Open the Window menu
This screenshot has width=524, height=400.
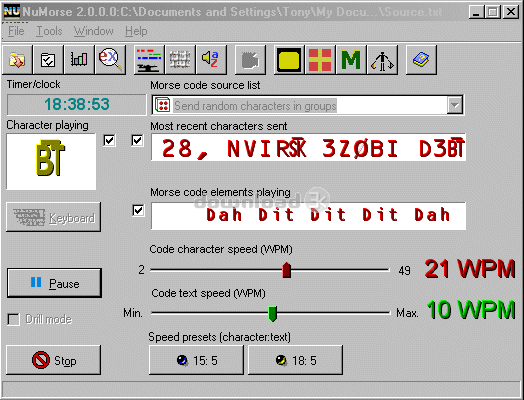tap(94, 31)
